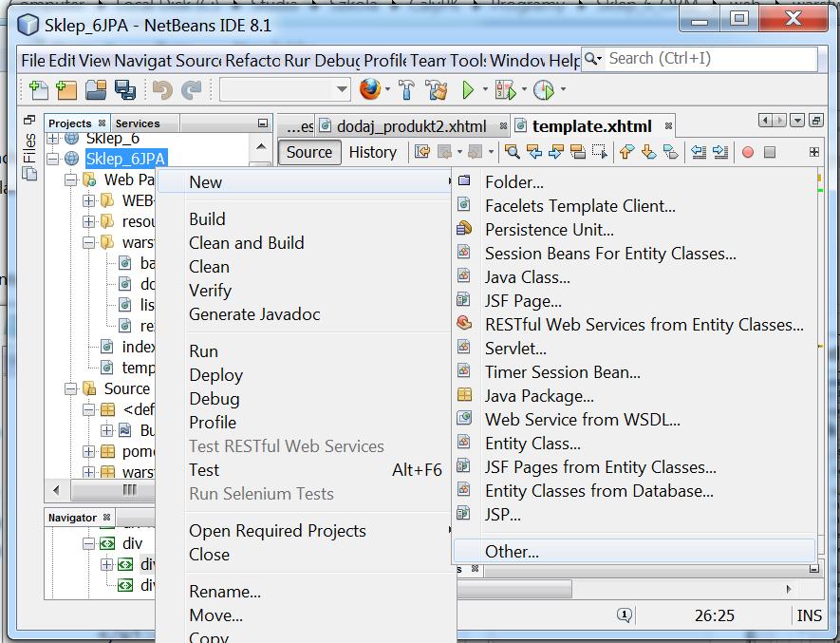Click the green Run Project icon
The width and height of the screenshot is (840, 643).
tap(468, 89)
